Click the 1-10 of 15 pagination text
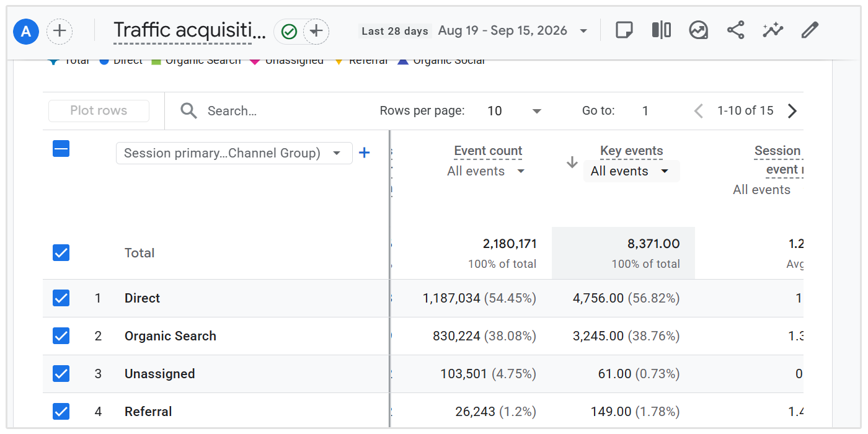 [745, 111]
